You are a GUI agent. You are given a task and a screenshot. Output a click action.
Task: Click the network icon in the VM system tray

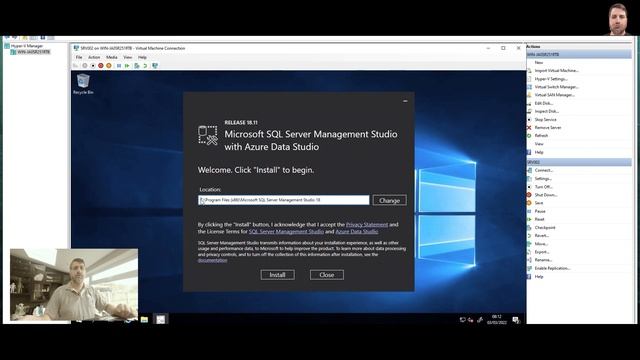(462, 320)
